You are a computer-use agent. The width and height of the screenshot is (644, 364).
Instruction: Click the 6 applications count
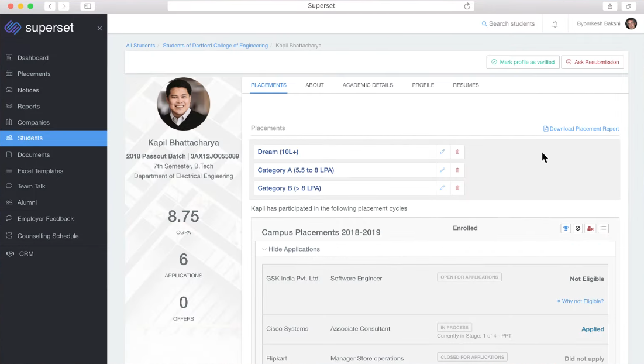point(183,260)
